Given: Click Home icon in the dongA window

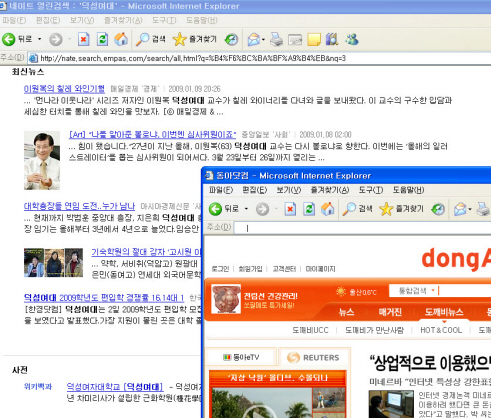Looking at the screenshot, I should (x=328, y=209).
